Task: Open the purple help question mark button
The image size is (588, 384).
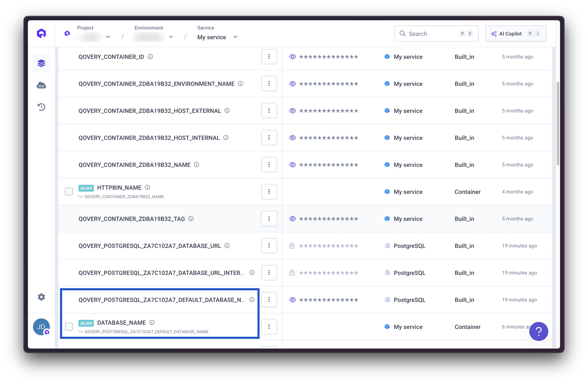Action: (x=538, y=331)
